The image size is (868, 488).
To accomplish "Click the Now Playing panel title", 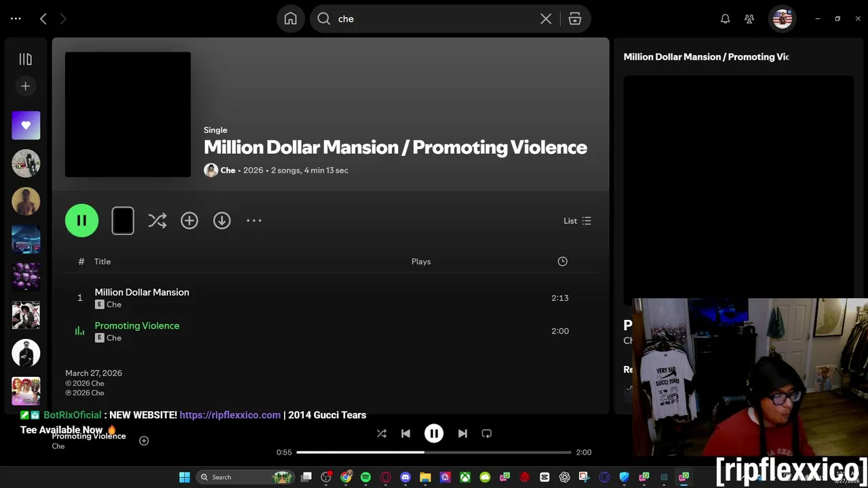I will coord(706,57).
